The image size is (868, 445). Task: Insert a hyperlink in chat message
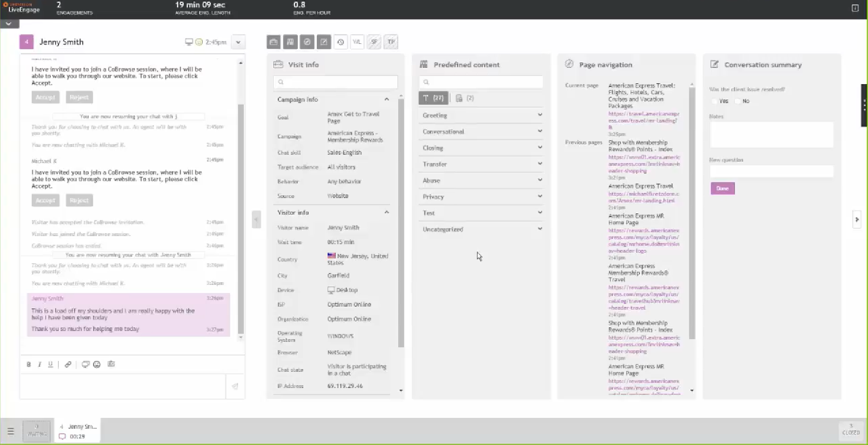pos(68,364)
